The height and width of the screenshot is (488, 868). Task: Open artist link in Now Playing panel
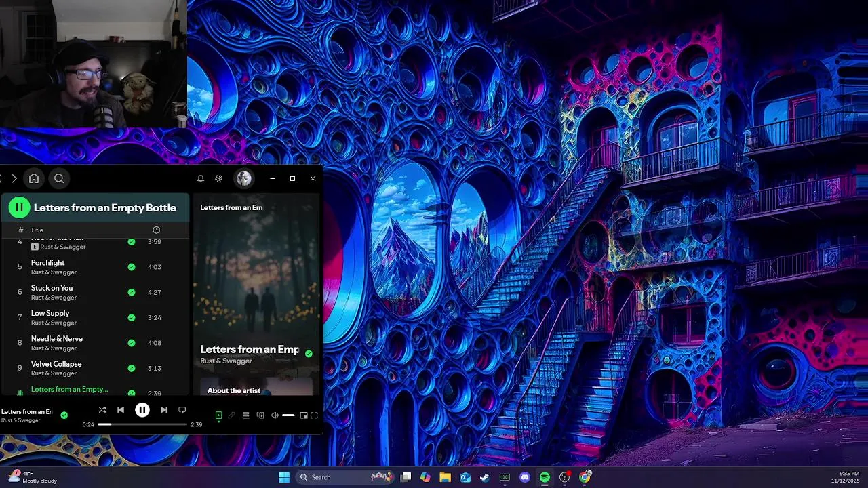pos(226,361)
